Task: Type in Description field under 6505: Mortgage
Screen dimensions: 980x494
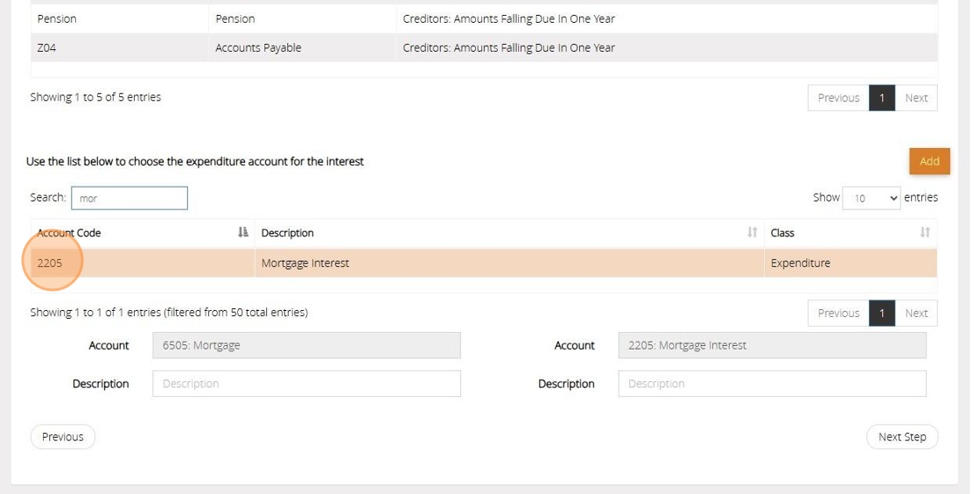Action: tap(306, 384)
